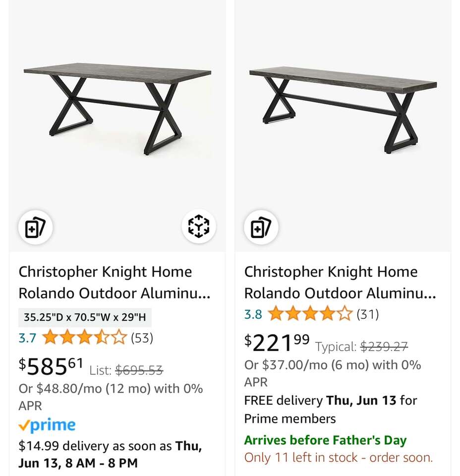
Task: Tap the $695.53 list price
Action: click(139, 370)
